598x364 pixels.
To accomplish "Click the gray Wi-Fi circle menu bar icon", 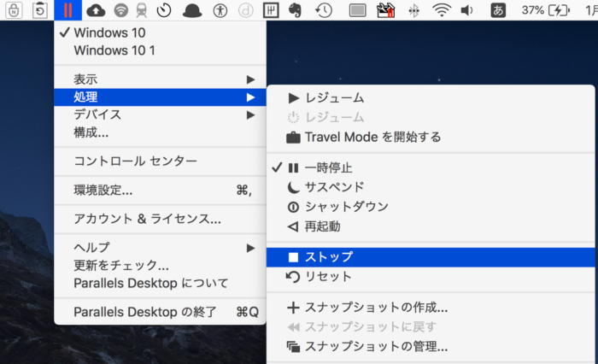I will 121,10.
